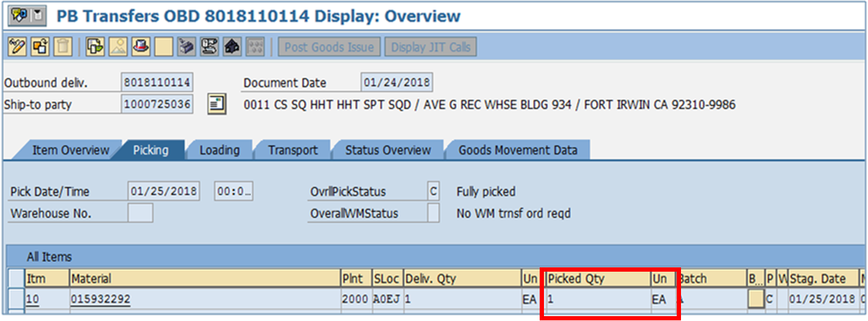The width and height of the screenshot is (868, 321).
Task: Toggle the select-all rows corner box
Action: click(x=16, y=279)
